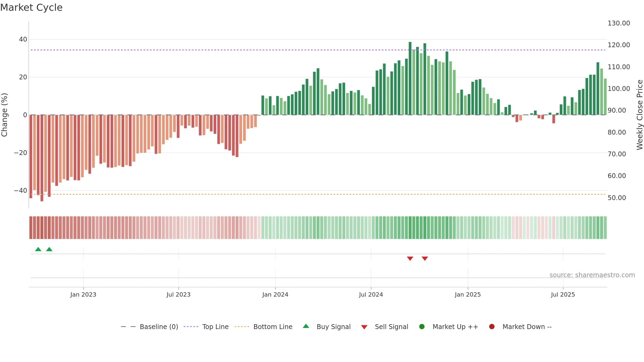
Task: Click the Jan 2025 axis label
Action: [468, 295]
